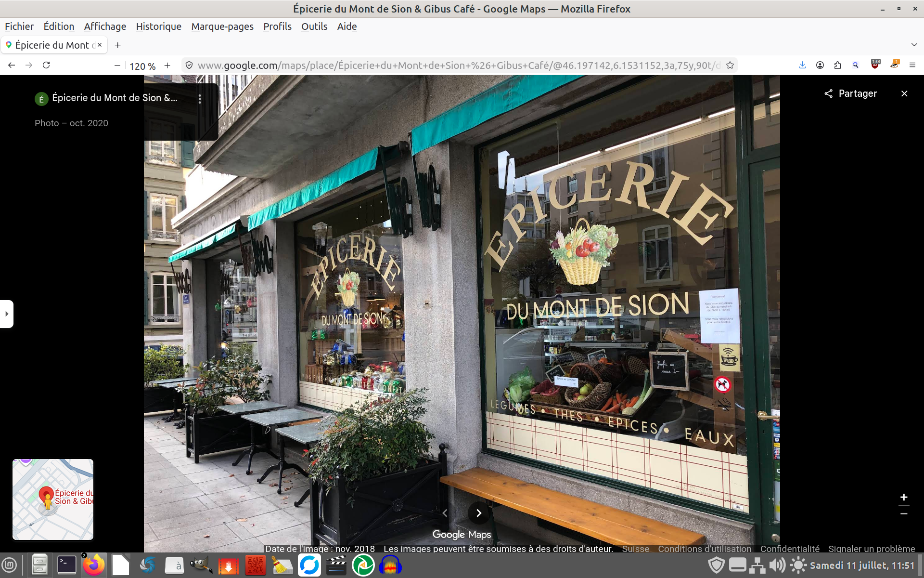Launch the blue circular sync app

click(309, 565)
